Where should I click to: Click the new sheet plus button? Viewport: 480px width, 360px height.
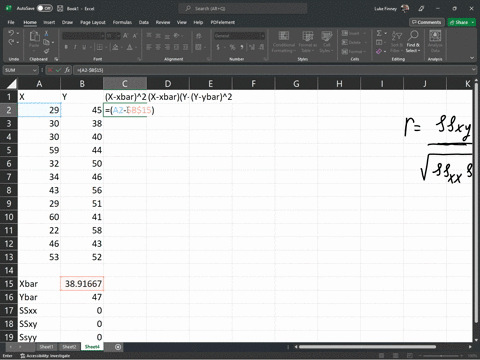pos(118,347)
